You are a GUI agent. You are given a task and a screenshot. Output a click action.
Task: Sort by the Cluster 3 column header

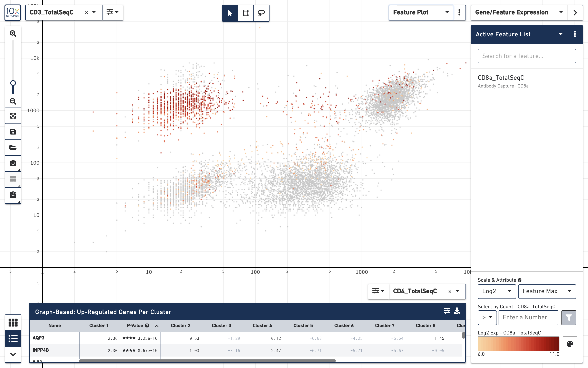pos(221,326)
